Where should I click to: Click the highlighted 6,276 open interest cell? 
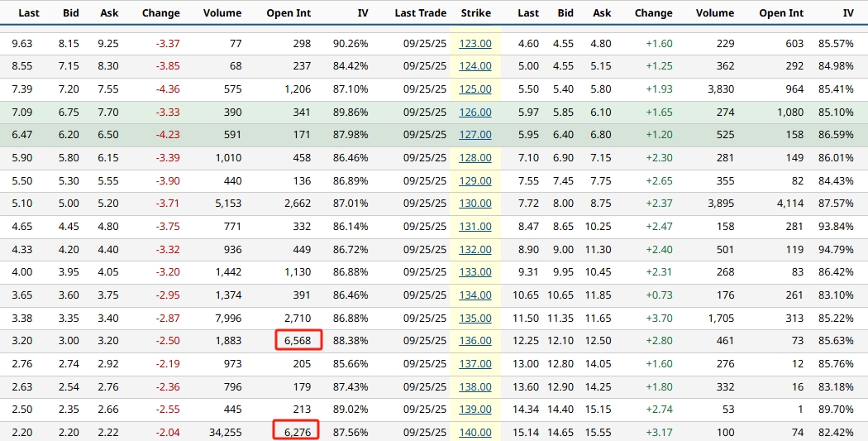pyautogui.click(x=296, y=431)
